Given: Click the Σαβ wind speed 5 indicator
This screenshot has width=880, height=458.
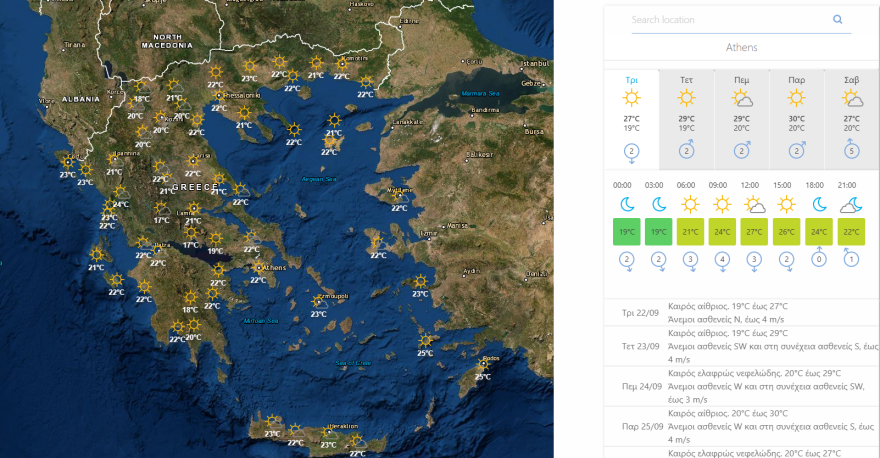Looking at the screenshot, I should [x=851, y=151].
